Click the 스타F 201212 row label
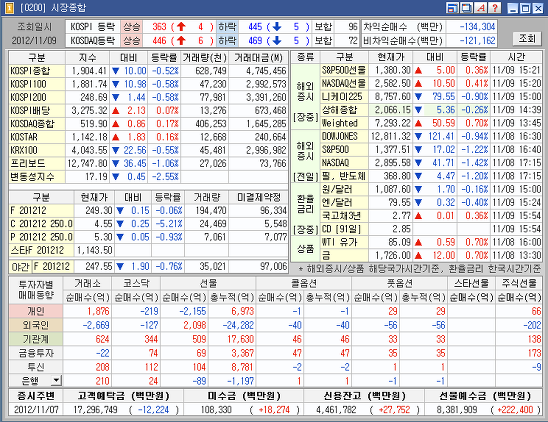The image size is (548, 422). (41, 250)
